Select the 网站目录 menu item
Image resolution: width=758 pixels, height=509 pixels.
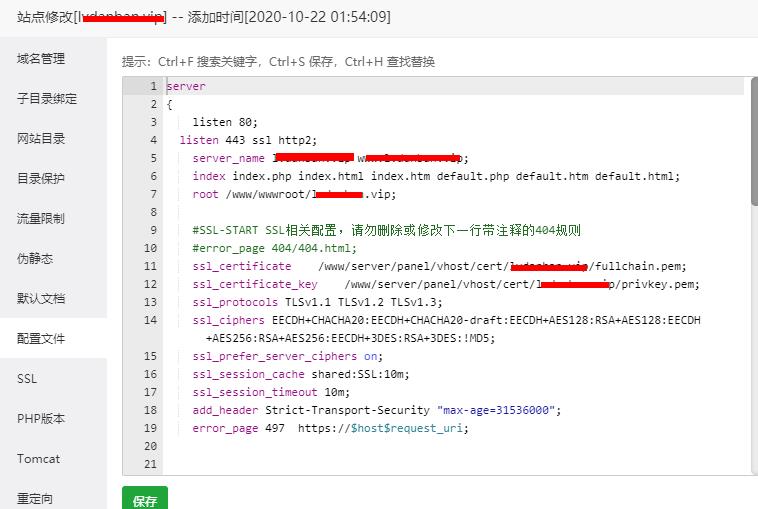coord(41,139)
